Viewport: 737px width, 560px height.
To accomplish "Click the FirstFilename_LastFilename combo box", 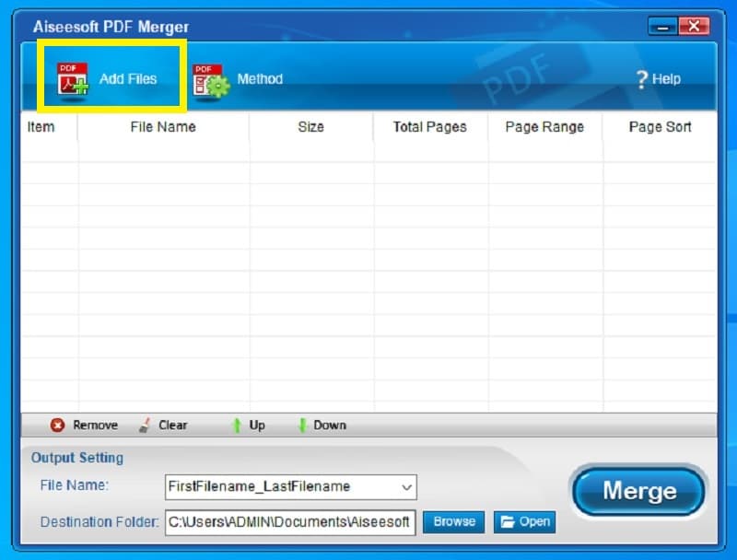I will [x=291, y=487].
